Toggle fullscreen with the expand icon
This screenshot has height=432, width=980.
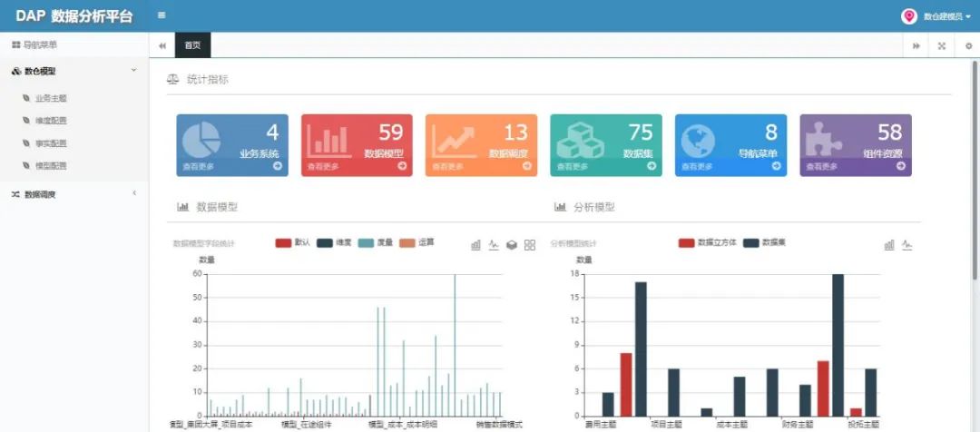942,45
